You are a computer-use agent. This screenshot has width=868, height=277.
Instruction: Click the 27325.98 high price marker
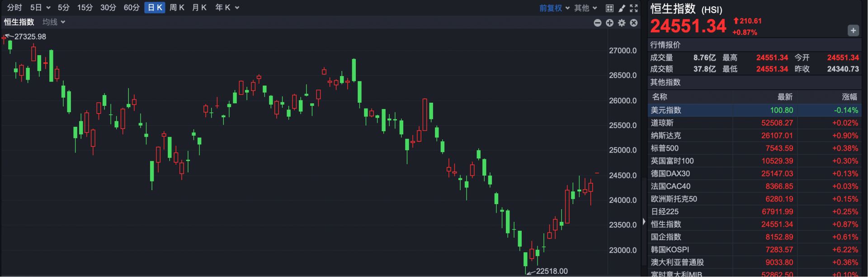30,37
